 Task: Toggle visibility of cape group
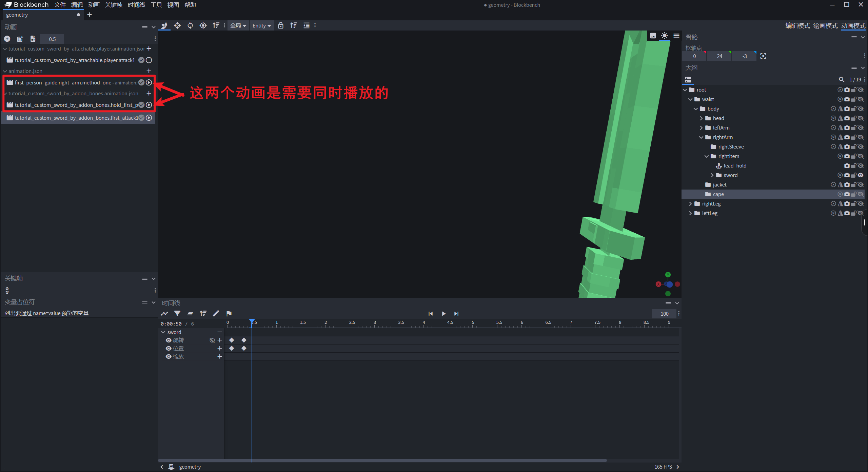coord(861,194)
